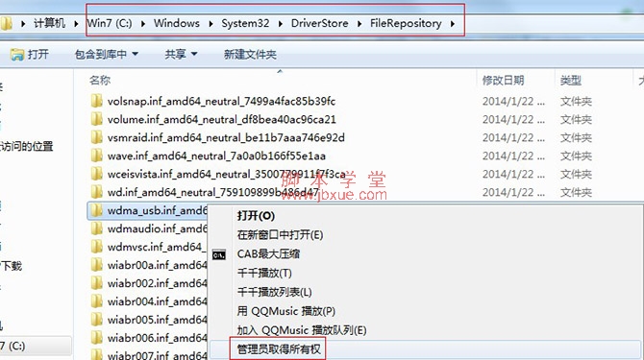This screenshot has width=644, height=360.
Task: Expand arrow after FileRepository breadcrumb
Action: coord(453,24)
